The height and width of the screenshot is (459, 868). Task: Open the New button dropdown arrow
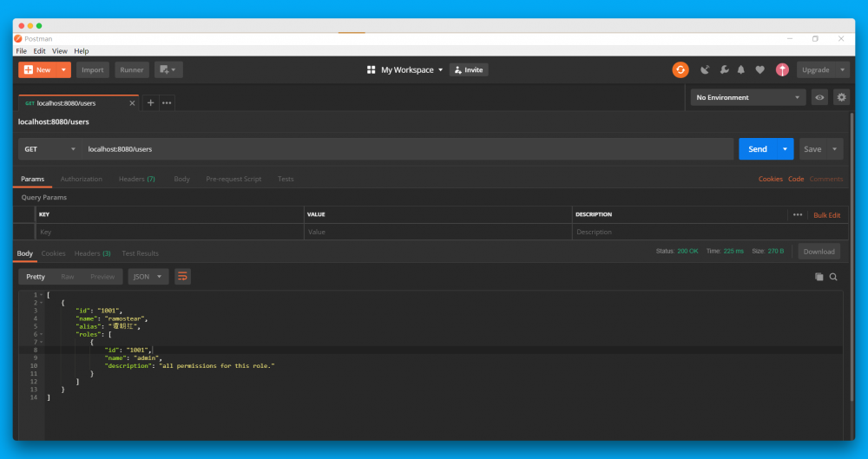tap(63, 69)
